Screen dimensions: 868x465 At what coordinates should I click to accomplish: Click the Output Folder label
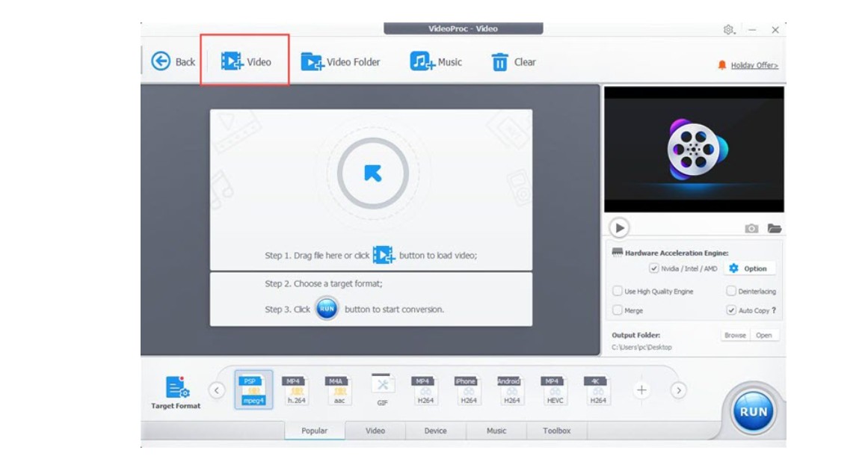click(635, 335)
